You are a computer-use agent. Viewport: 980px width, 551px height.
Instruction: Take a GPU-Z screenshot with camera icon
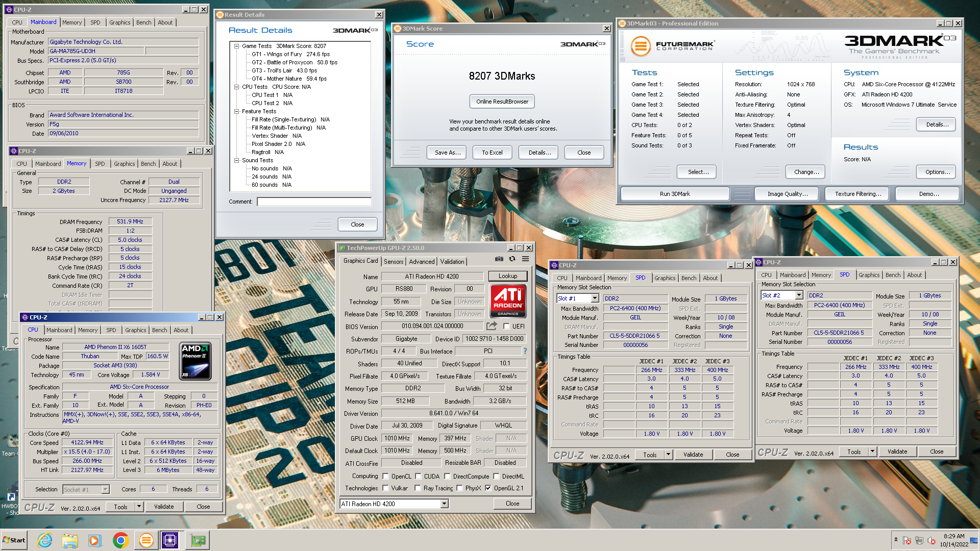coord(499,259)
